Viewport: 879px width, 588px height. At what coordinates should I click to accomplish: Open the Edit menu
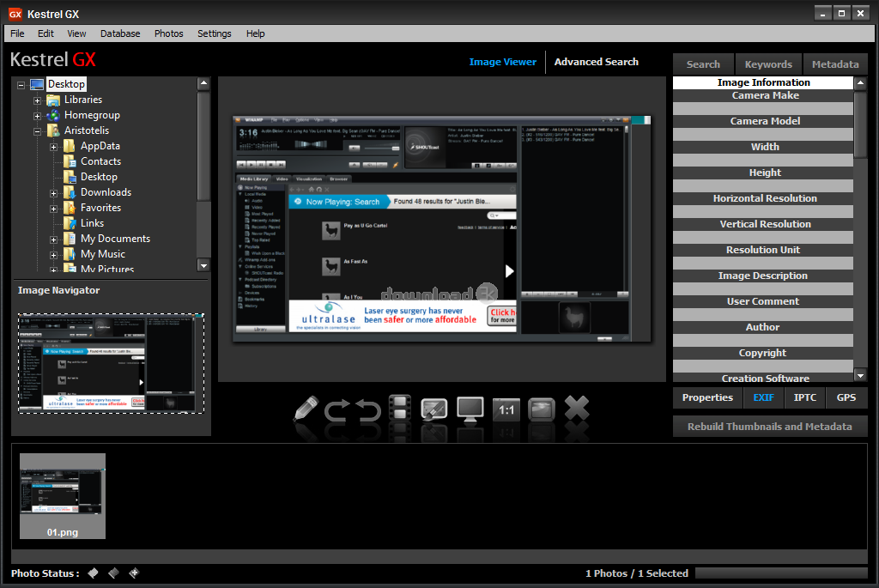45,33
